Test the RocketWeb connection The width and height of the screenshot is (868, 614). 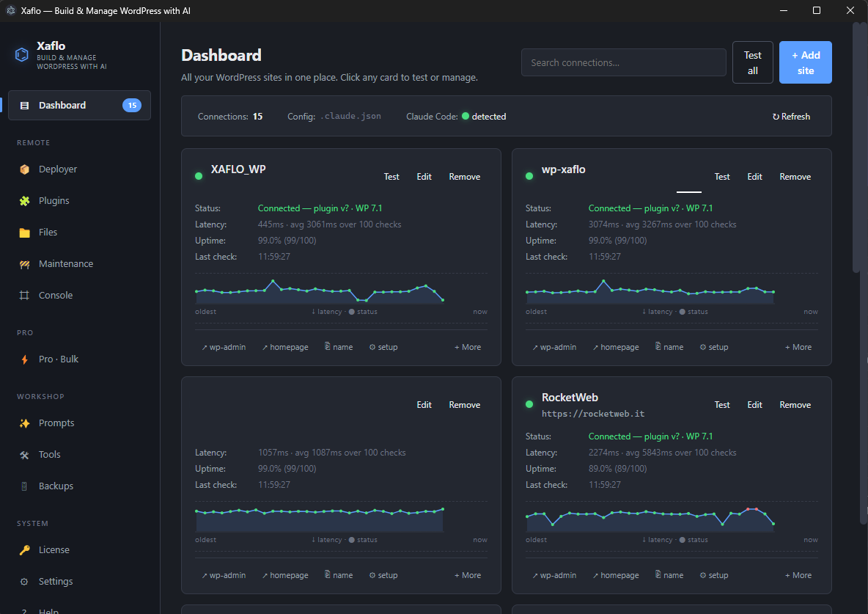722,405
